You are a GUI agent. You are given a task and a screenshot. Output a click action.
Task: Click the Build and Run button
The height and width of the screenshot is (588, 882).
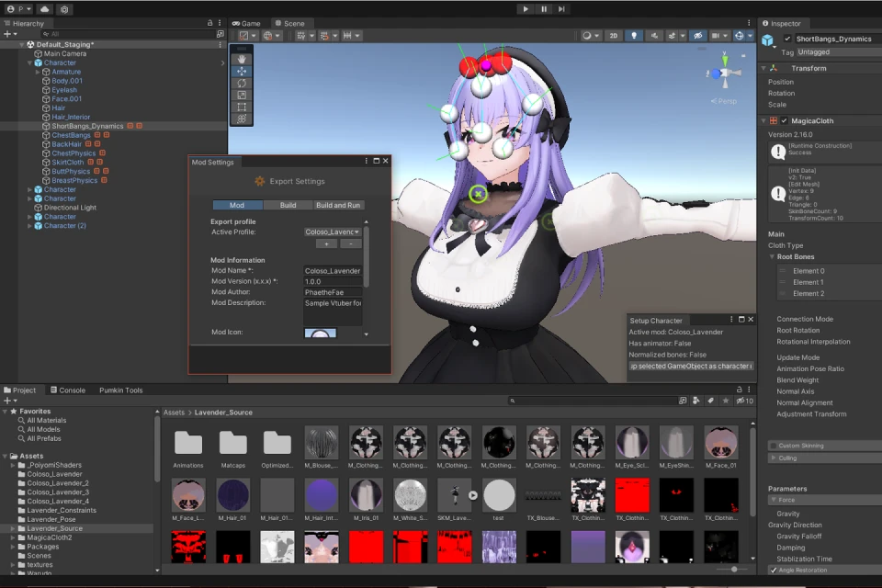click(x=338, y=206)
